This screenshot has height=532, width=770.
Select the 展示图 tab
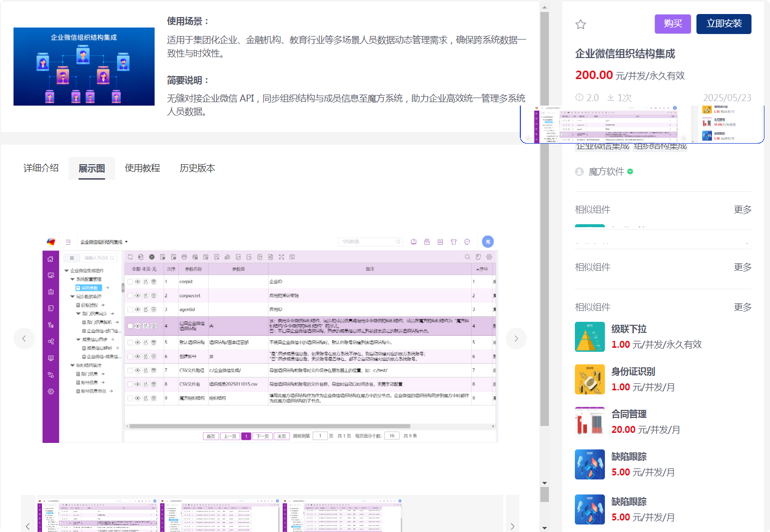(92, 168)
